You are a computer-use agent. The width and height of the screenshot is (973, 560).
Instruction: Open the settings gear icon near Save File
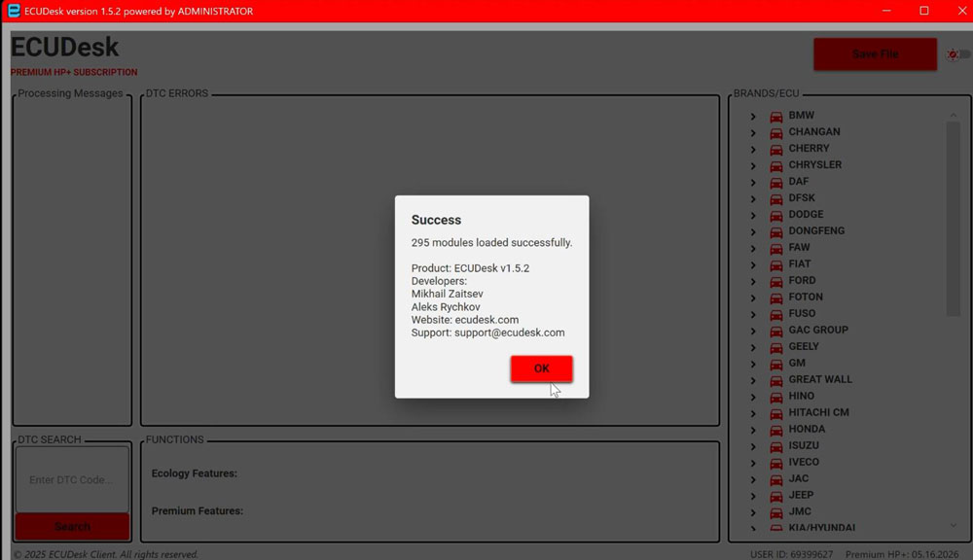pos(955,55)
